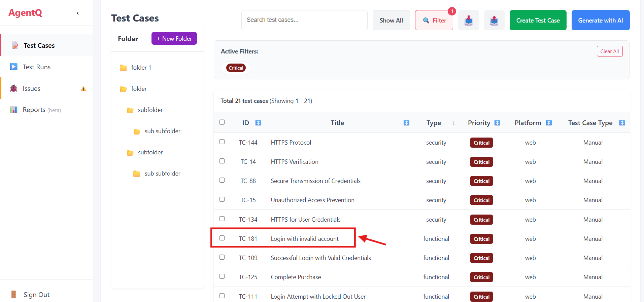644x302 pixels.
Task: Check the TC-144 HTTPS Protocol row checkbox
Action: tap(222, 142)
